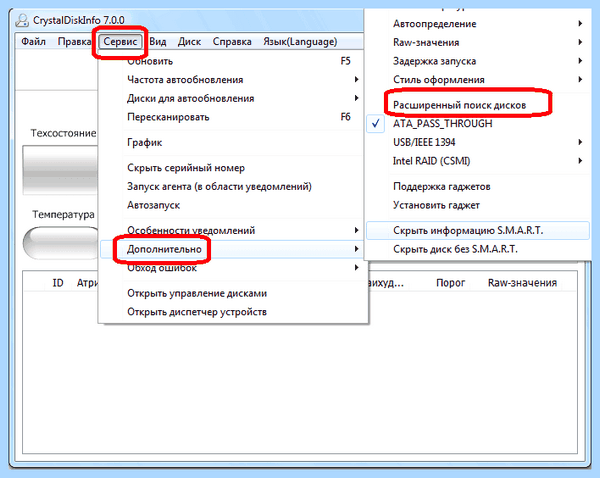Viewport: 600px width, 478px height.
Task: Toggle Скрыть серийный номер option
Action: pos(233,168)
